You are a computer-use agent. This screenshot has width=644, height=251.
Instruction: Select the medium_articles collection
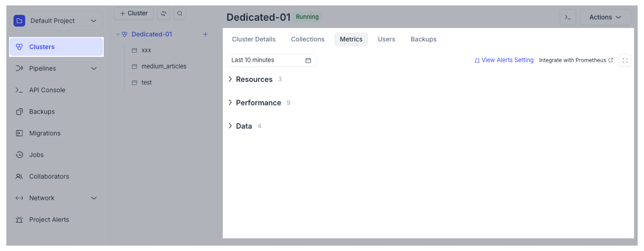pos(164,66)
